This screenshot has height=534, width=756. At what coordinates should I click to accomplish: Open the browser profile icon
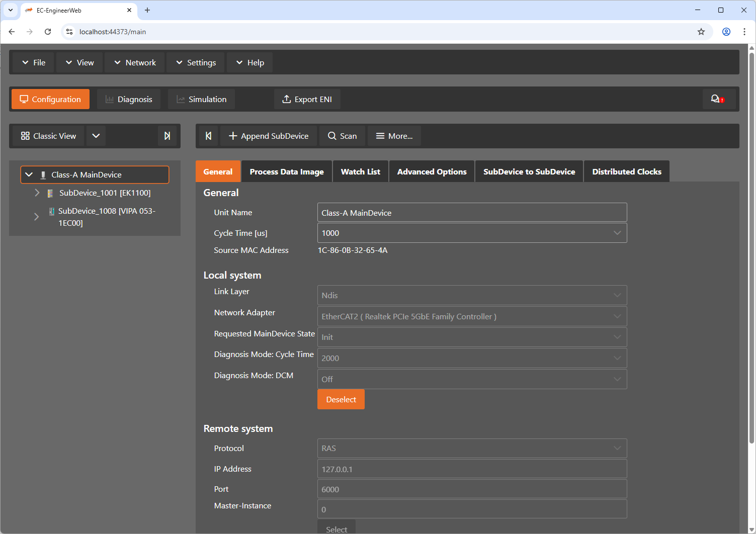tap(726, 32)
